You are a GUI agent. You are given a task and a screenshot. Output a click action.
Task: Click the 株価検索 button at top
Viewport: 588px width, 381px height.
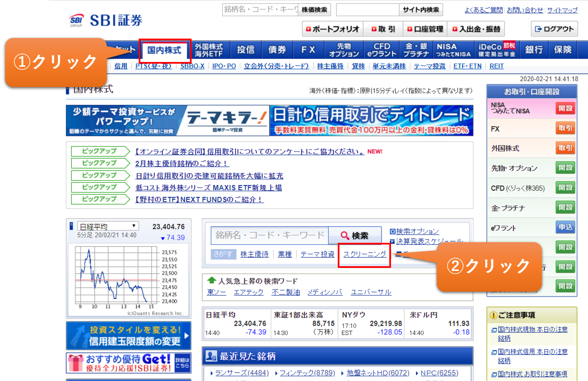[314, 10]
